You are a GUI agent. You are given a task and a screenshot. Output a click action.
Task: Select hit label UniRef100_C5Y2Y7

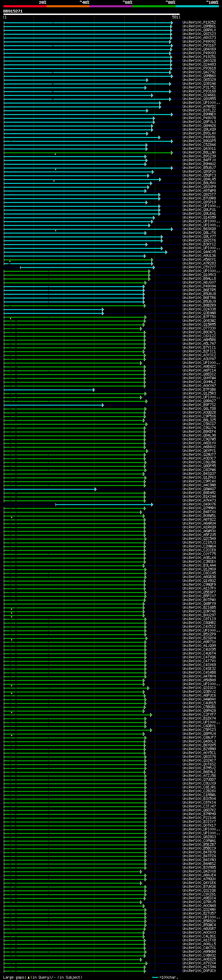[199, 267]
